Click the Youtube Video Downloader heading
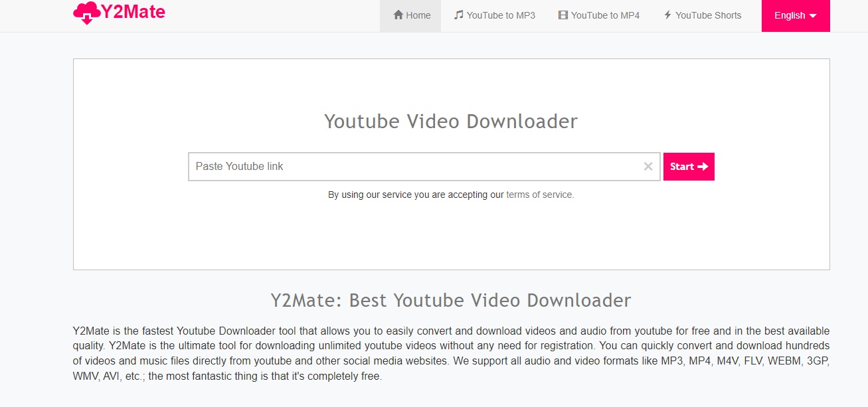The height and width of the screenshot is (407, 868). 451,122
